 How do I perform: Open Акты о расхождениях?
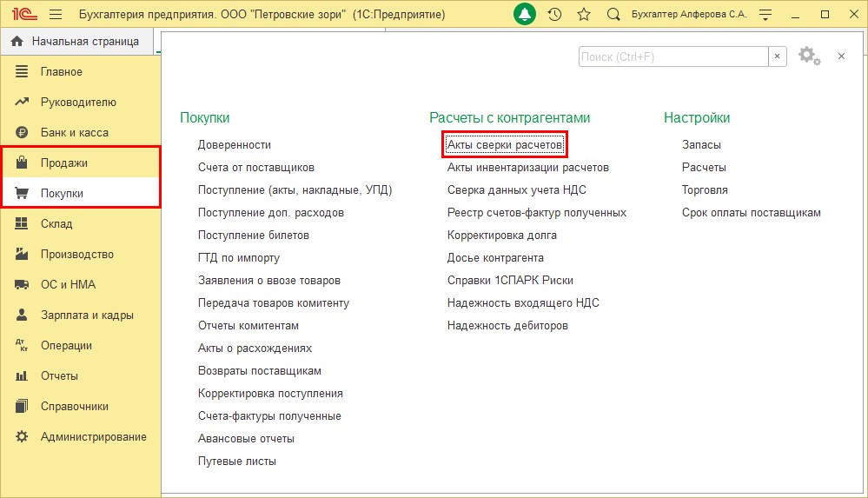(255, 348)
